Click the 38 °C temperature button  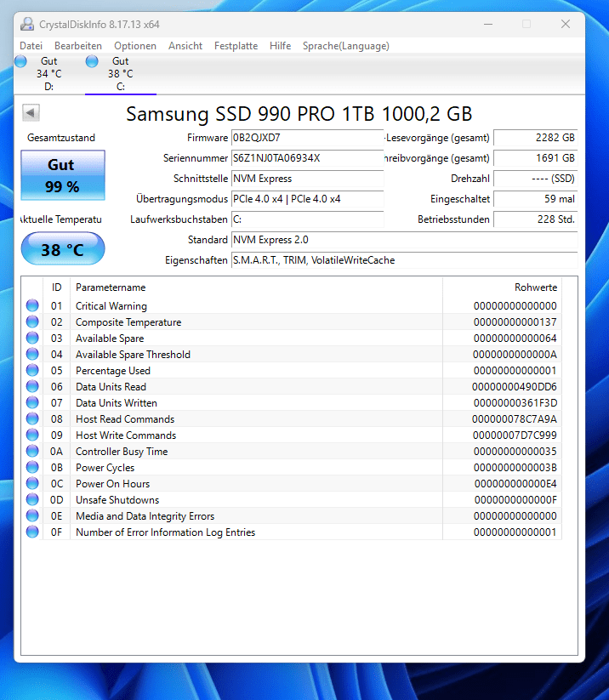(x=62, y=248)
